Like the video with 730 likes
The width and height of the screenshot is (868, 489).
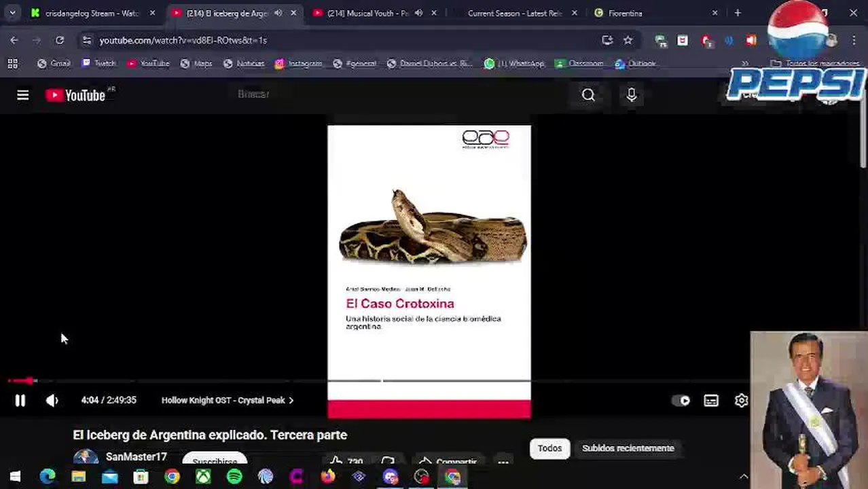coord(346,462)
